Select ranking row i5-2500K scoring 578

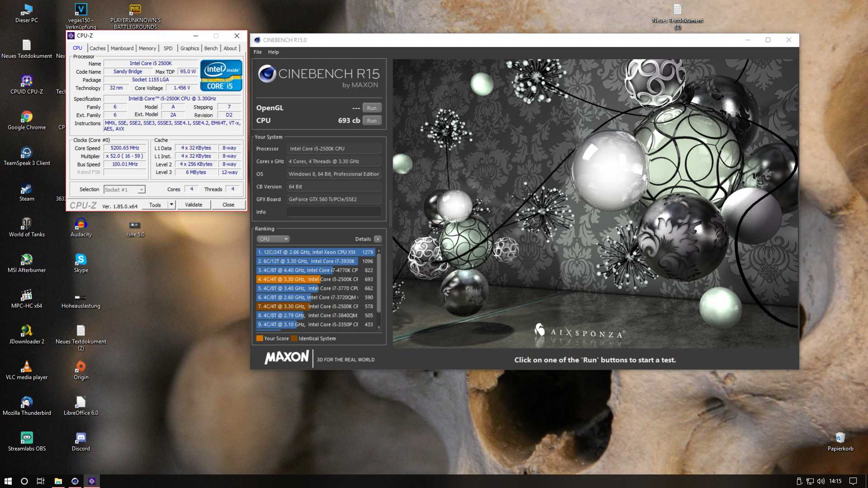[x=315, y=307]
